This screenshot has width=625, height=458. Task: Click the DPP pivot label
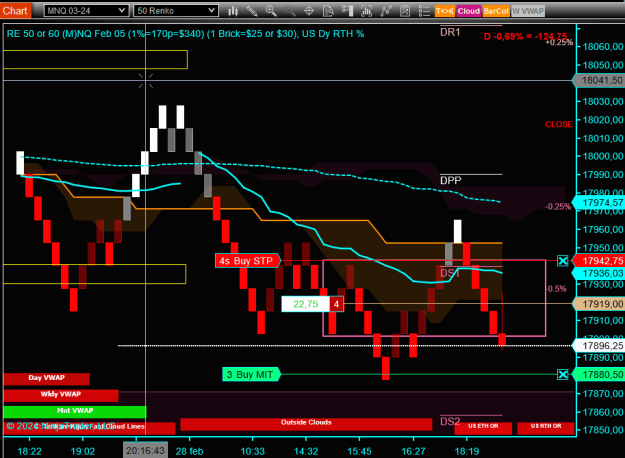pyautogui.click(x=451, y=181)
